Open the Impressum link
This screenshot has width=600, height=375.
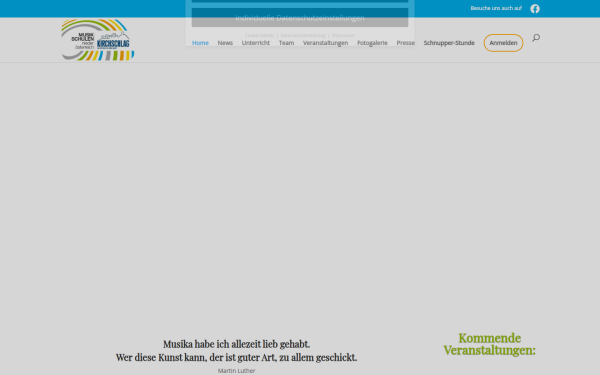[x=343, y=35]
